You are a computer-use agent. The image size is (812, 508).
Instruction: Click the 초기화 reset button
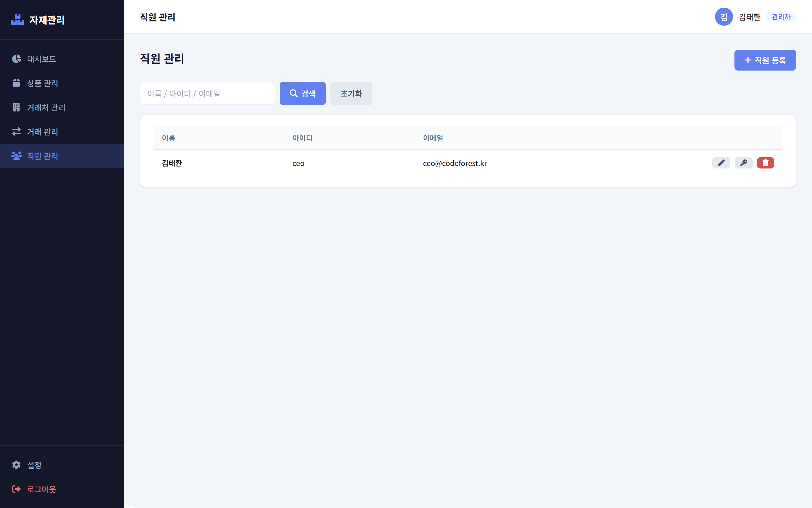click(351, 93)
